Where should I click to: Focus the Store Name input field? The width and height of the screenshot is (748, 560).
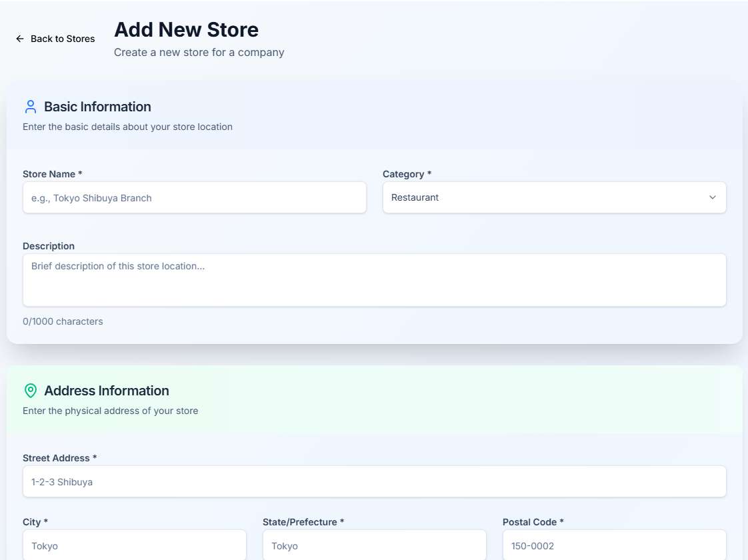tap(194, 198)
